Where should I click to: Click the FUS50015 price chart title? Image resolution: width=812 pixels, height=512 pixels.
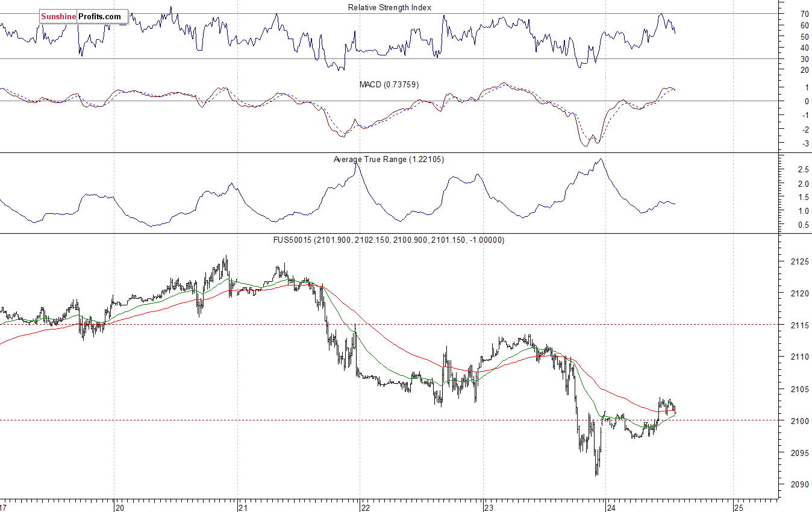389,240
